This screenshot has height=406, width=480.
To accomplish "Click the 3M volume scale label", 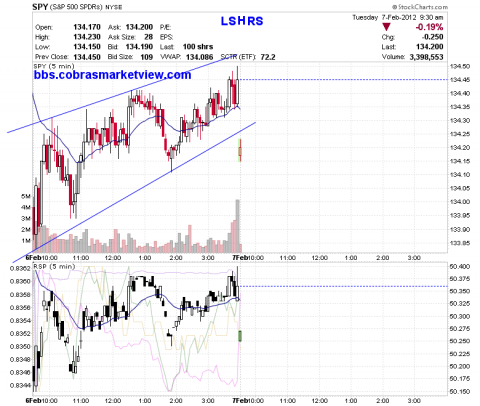I will pos(26,219).
